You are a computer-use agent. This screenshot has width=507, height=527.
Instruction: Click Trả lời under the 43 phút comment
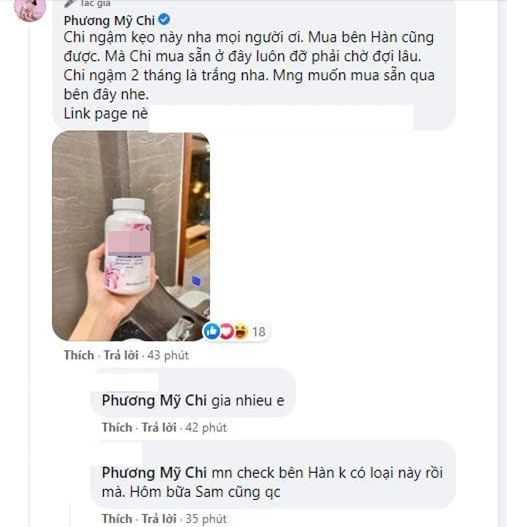point(121,355)
